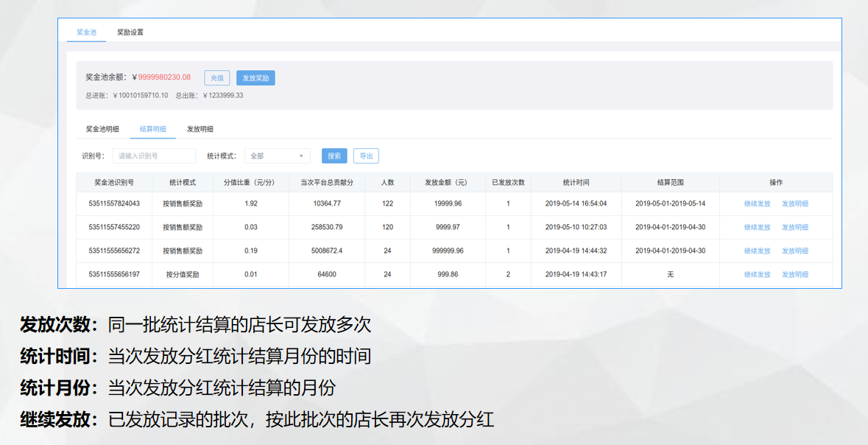Click 继续发放 for record 53511557455220
Viewport: 868px width, 445px height.
(x=757, y=227)
